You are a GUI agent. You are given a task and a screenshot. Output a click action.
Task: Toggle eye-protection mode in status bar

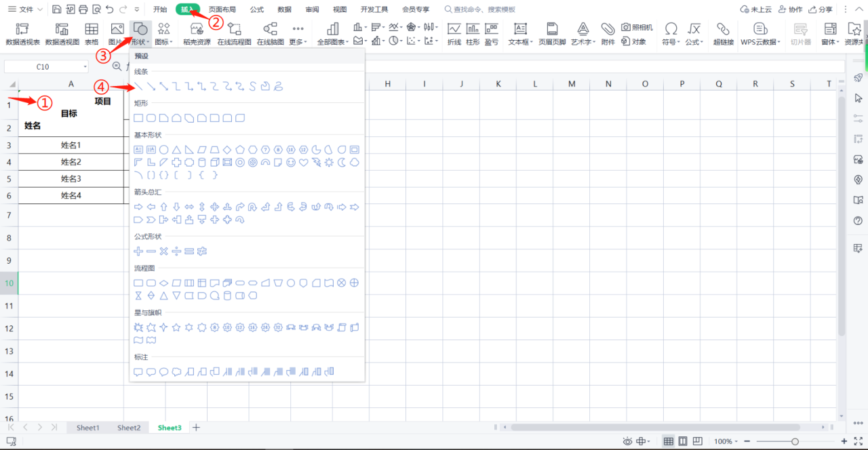[x=627, y=441]
